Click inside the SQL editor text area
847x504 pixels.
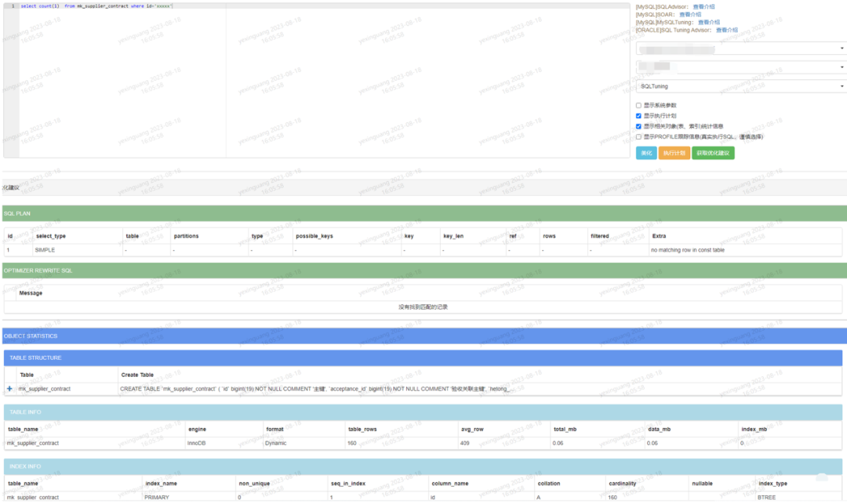314,78
